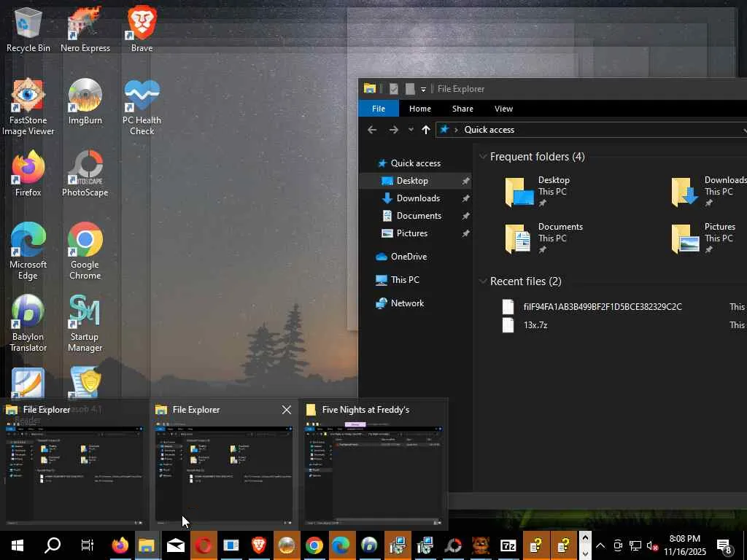Select the FastStone Image Viewer desktop shortcut
747x560 pixels.
(x=28, y=106)
